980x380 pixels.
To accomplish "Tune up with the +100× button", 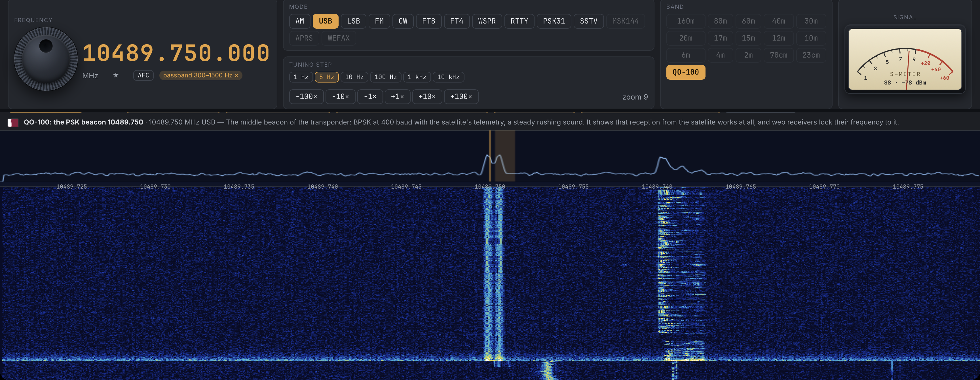I will [x=461, y=97].
